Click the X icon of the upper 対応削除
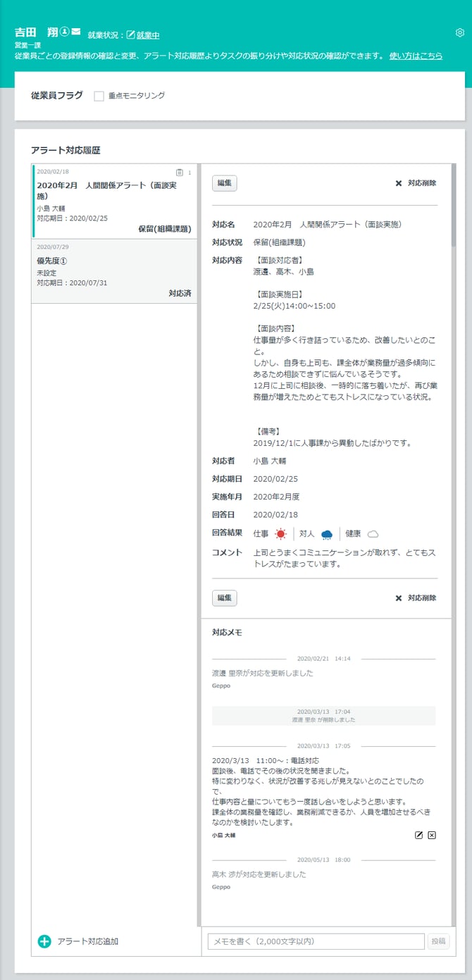The image size is (472, 980). [398, 183]
